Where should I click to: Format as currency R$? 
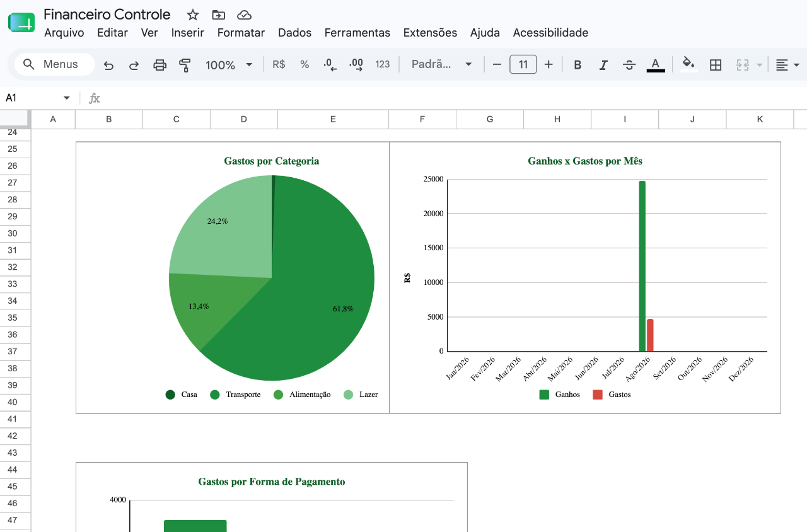(279, 64)
